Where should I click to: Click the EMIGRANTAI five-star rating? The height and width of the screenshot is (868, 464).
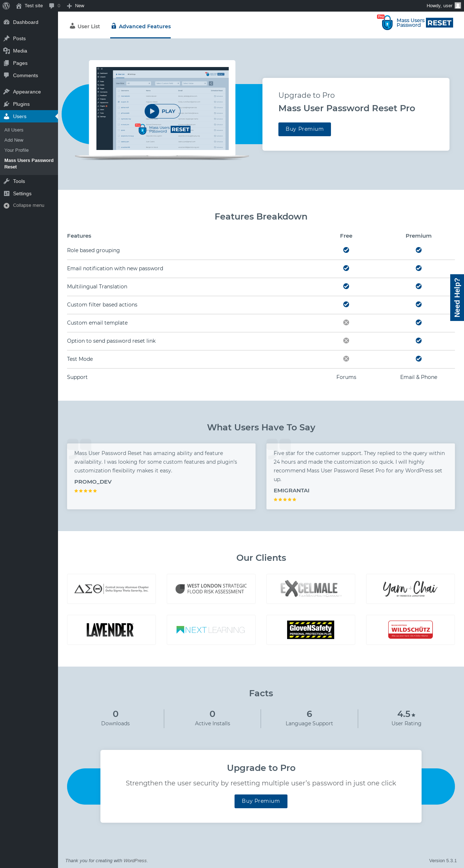pyautogui.click(x=285, y=500)
